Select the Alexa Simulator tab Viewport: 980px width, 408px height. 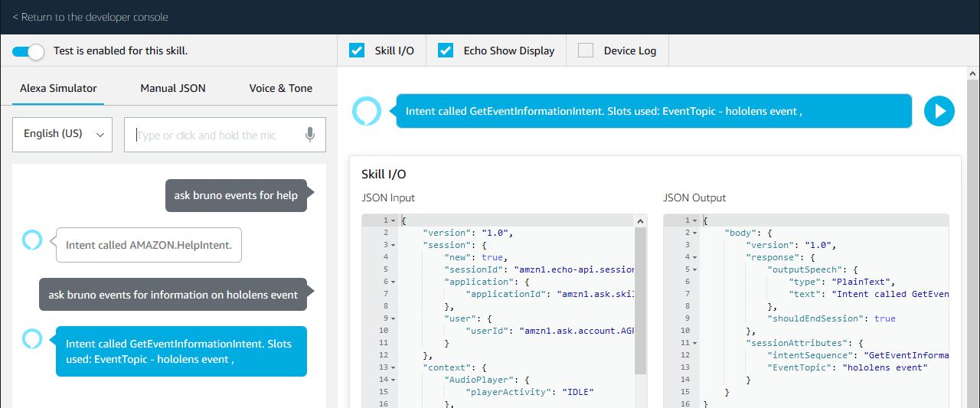58,88
